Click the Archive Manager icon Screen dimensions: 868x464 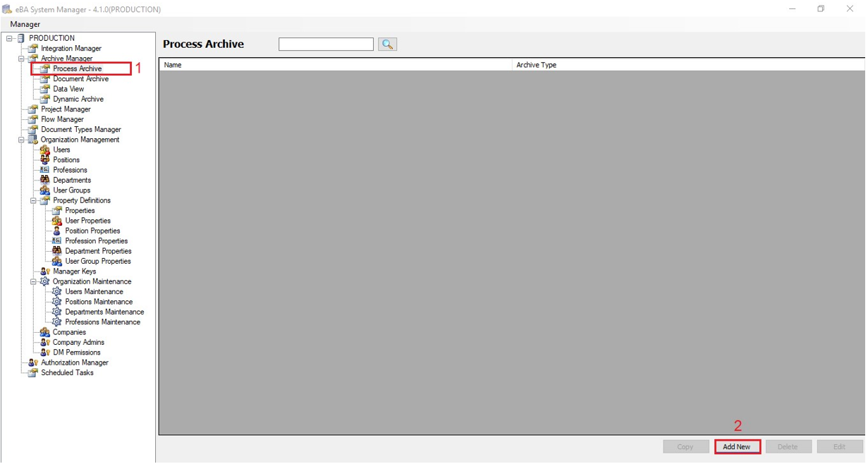[32, 59]
